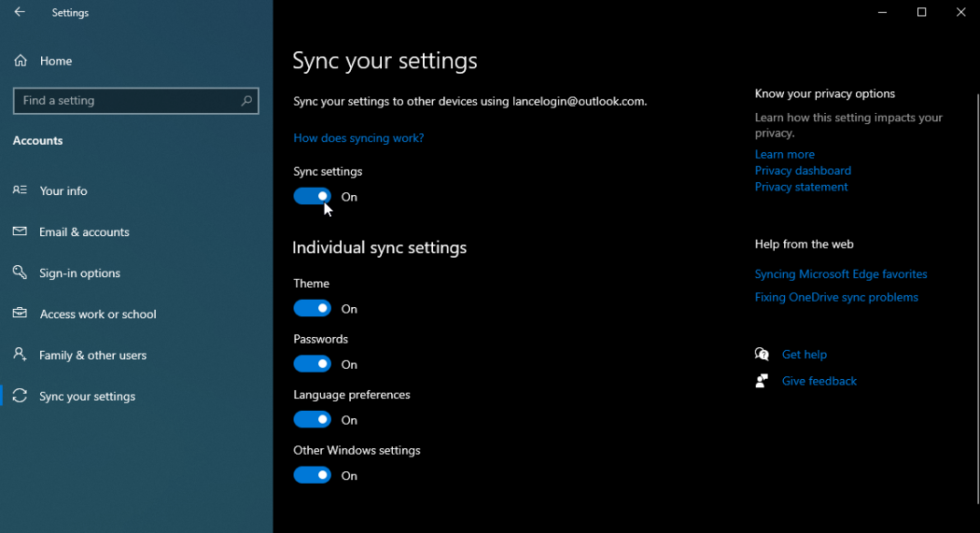
Task: Open the How does syncing work link
Action: click(x=358, y=138)
